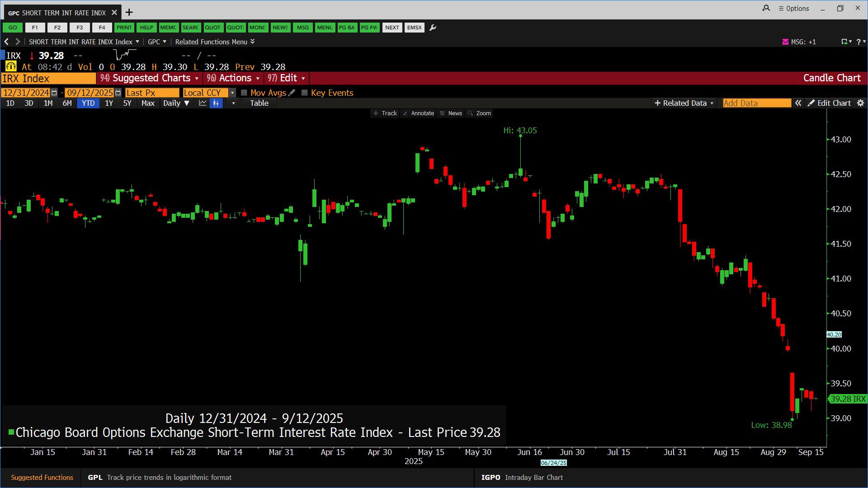Click the pink MSG envelope icon

[785, 42]
